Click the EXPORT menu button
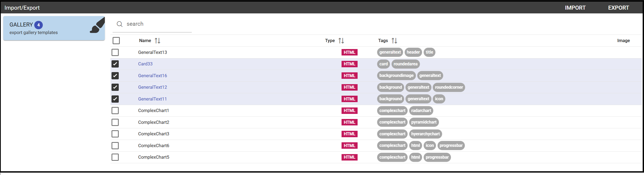The height and width of the screenshot is (175, 644). pos(619,8)
